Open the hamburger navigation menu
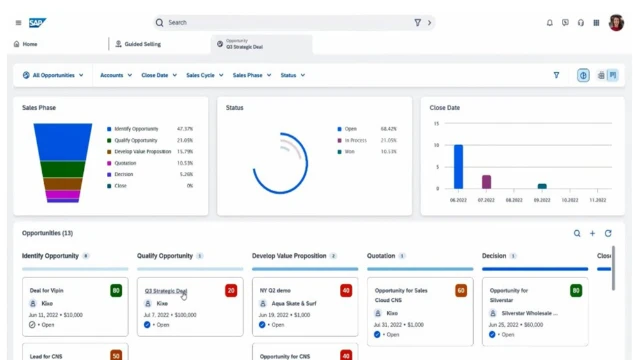Image resolution: width=640 pixels, height=360 pixels. (18, 23)
